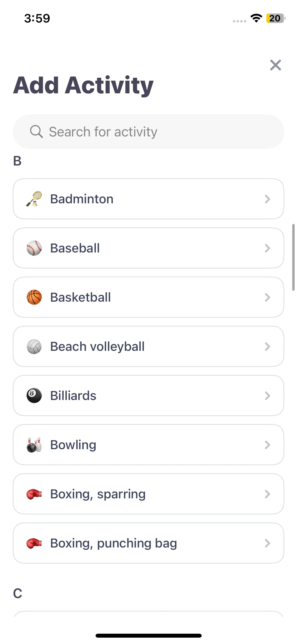Screen dimensions: 297x644
Task: Click the vertical scrollbar indicator
Action: pos(293,257)
